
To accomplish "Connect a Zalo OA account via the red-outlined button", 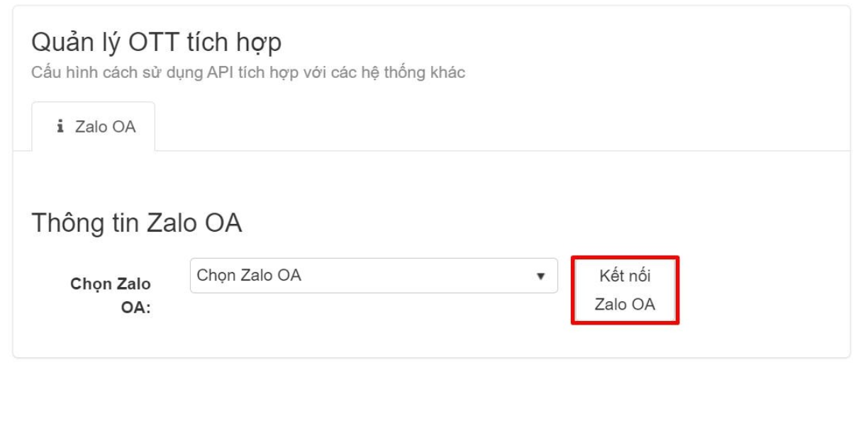I will (x=625, y=291).
